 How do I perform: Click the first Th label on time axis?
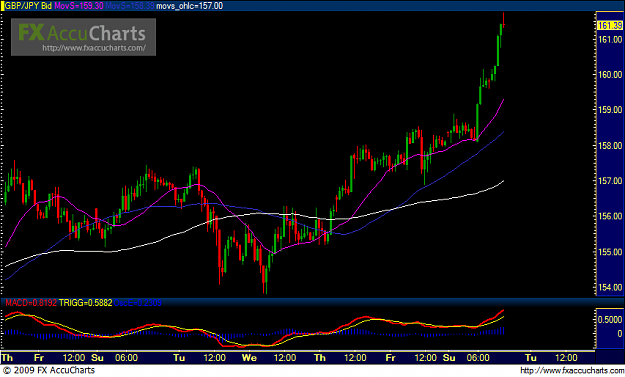(x=7, y=357)
